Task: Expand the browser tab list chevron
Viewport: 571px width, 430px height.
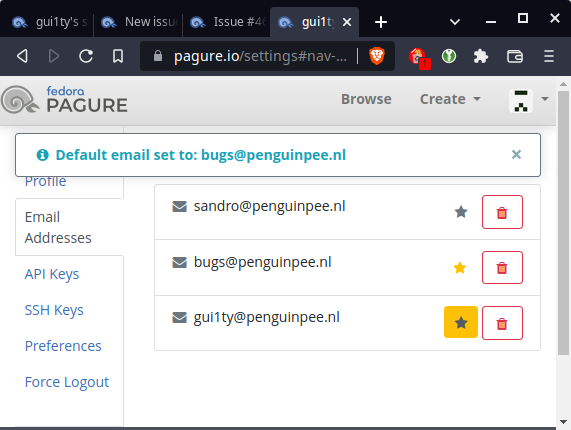Action: [x=455, y=22]
